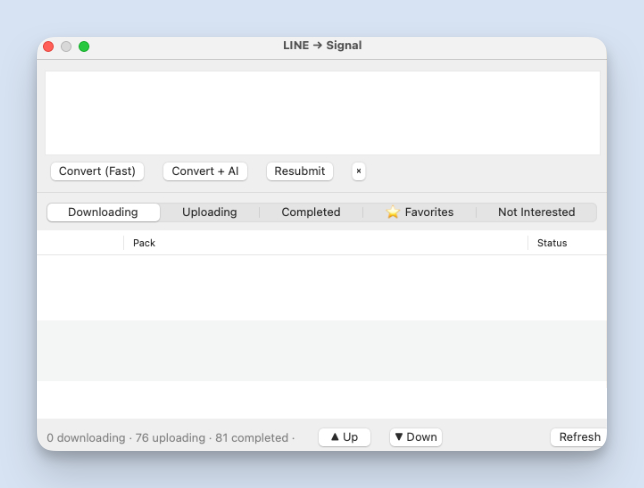This screenshot has height=488, width=644.
Task: Open the Completed tab
Action: 311,212
